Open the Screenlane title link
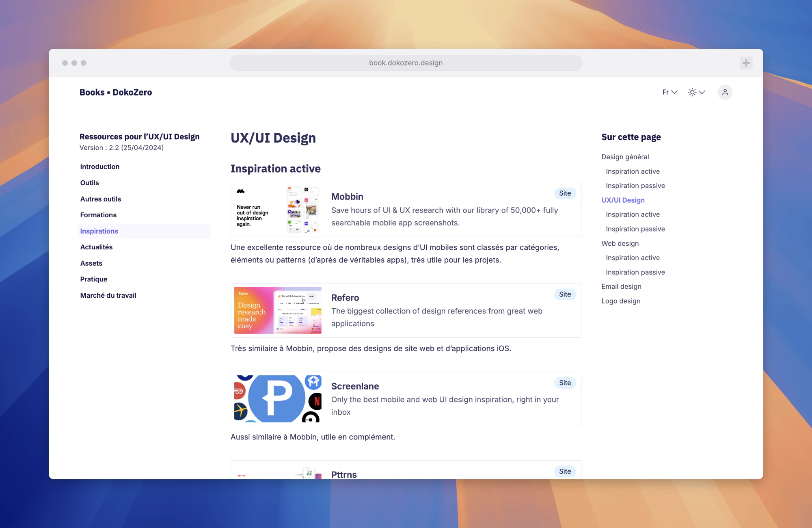 point(355,386)
